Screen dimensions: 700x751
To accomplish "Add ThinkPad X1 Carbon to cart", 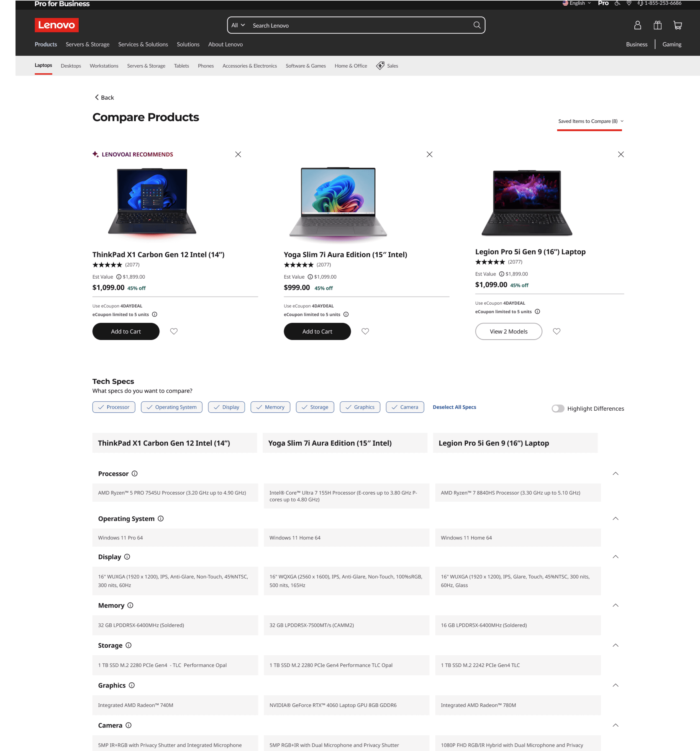I will click(x=126, y=331).
